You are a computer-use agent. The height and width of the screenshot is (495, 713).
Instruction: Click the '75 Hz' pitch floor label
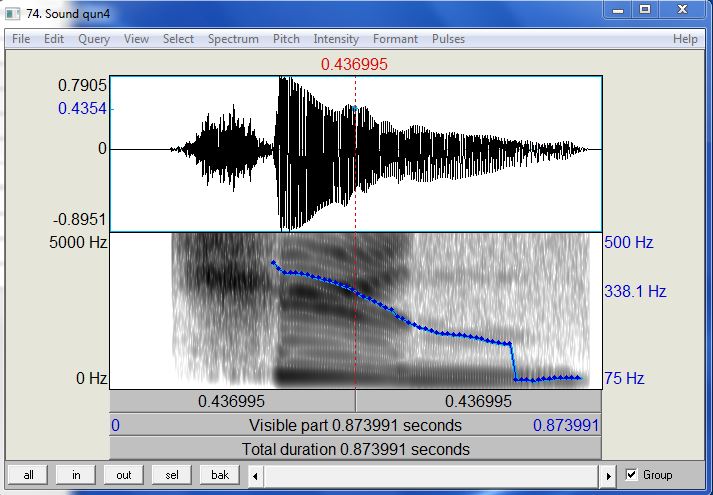point(624,378)
